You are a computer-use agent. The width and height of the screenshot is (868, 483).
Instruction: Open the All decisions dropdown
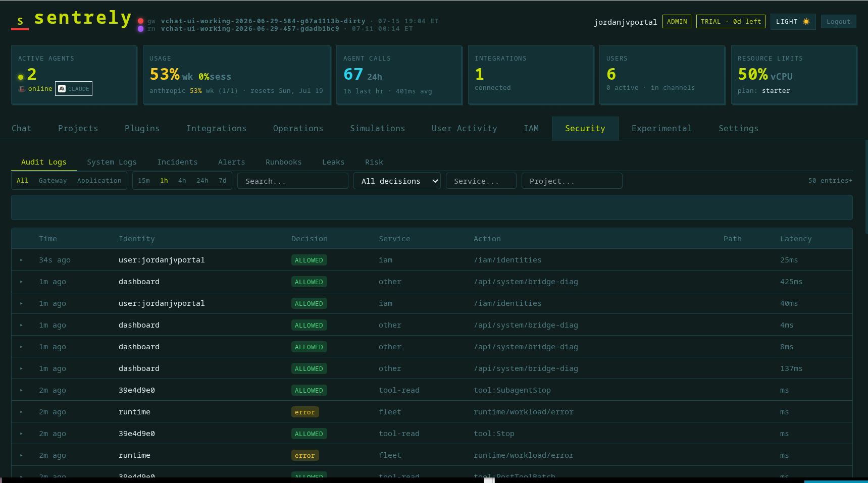point(397,181)
